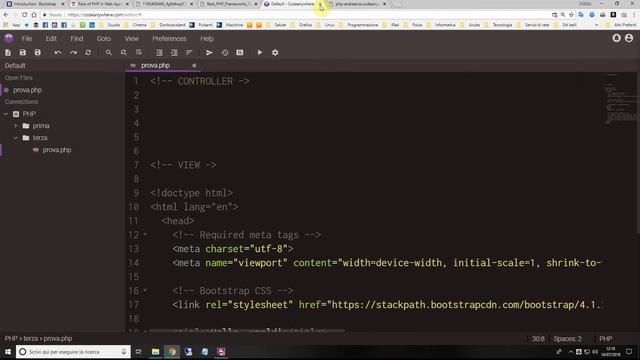Switch to the Best_PHP_Frameworks browser tab

(229, 4)
